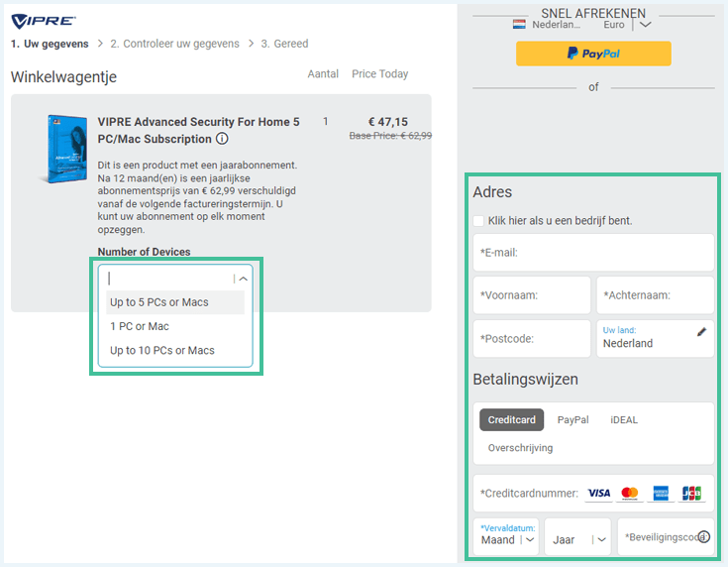This screenshot has width=728, height=567.
Task: Click the product title 'VIPRE Advanced Security For Home 5'
Action: (198, 122)
